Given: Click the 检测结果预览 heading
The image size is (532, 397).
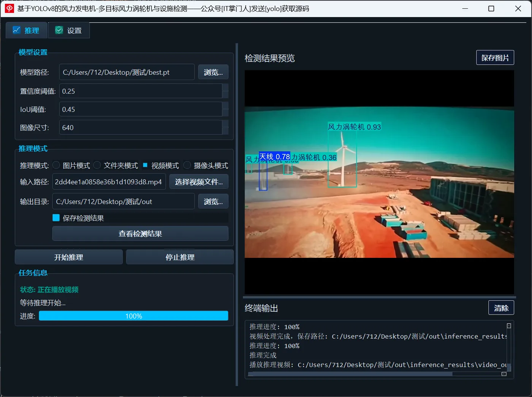Looking at the screenshot, I should [x=270, y=58].
